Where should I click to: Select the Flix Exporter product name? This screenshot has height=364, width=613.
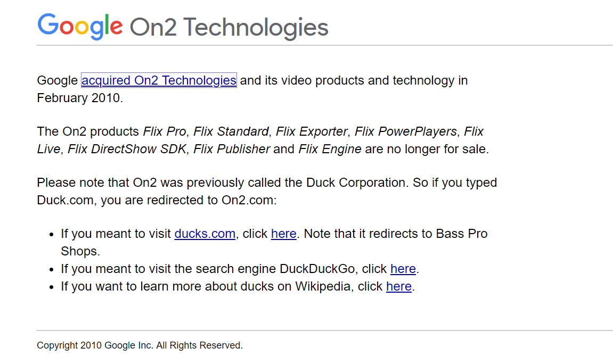(312, 131)
